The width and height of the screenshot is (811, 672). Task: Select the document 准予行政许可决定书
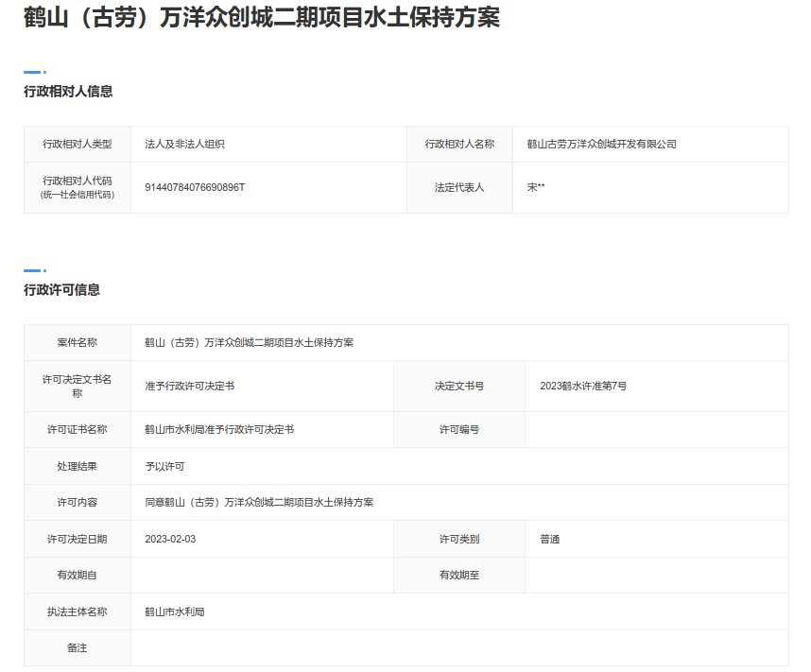point(188,386)
